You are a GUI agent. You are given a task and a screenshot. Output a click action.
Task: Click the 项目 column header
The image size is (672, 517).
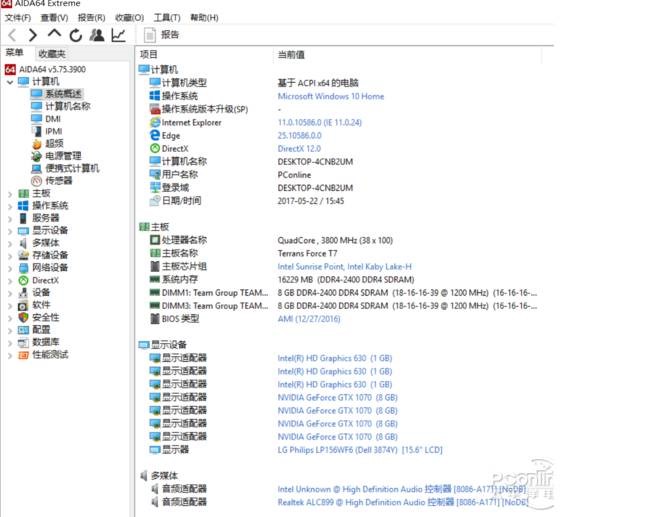[149, 54]
